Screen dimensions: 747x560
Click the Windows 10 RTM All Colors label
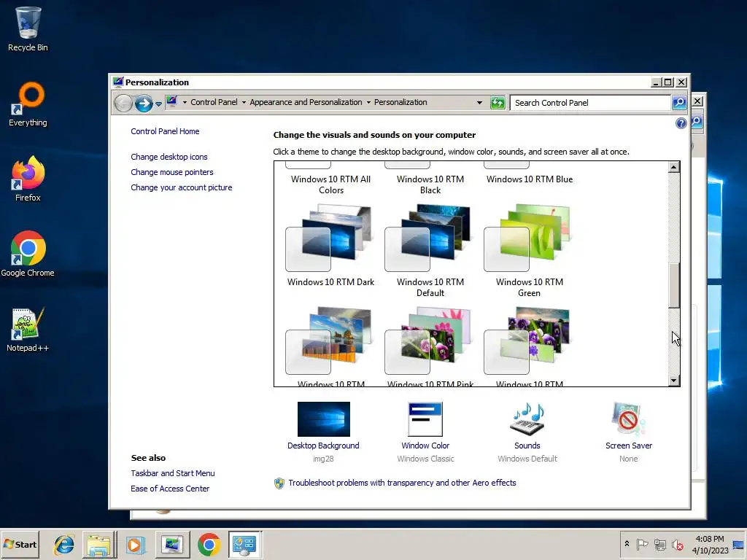tap(330, 184)
